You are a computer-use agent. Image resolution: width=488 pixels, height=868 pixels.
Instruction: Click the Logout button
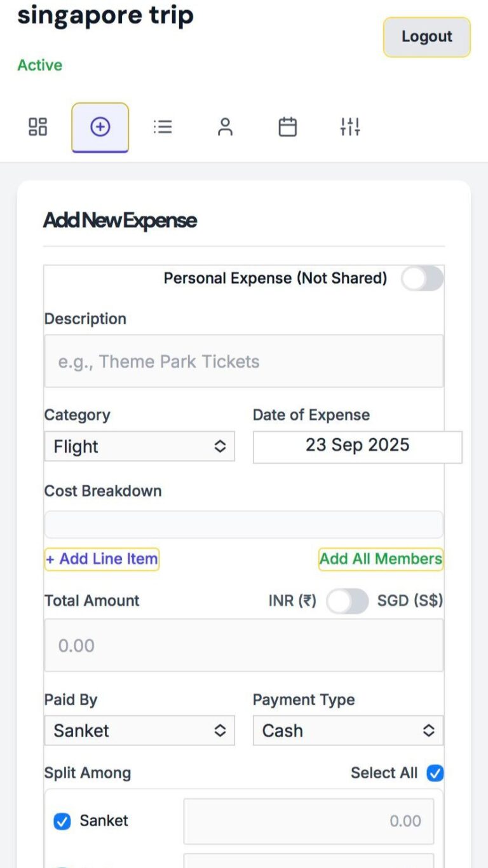click(426, 36)
